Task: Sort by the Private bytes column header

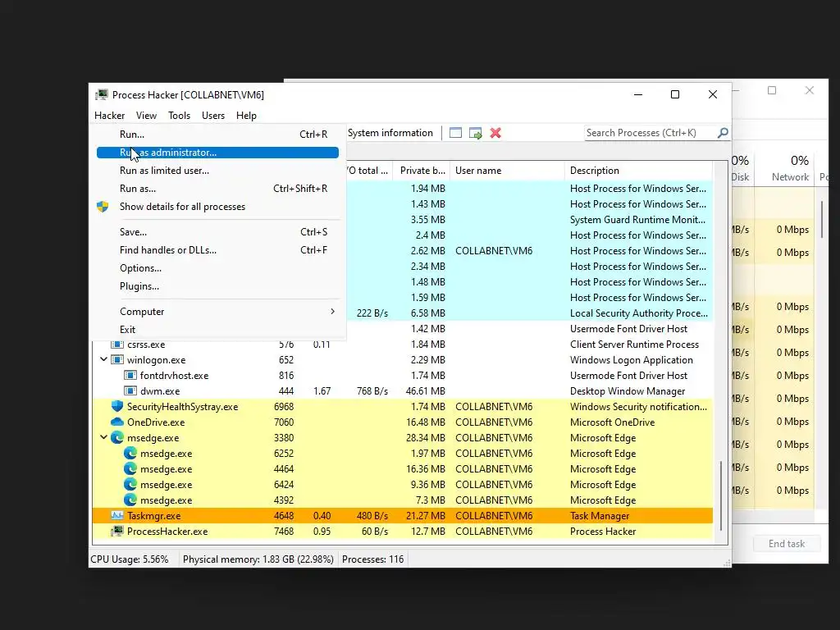Action: click(x=422, y=171)
